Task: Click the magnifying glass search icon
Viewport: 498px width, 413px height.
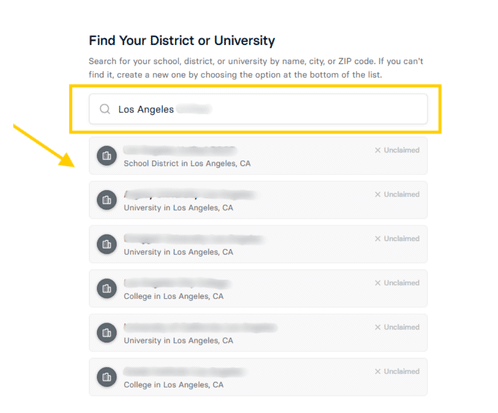Action: pos(105,109)
